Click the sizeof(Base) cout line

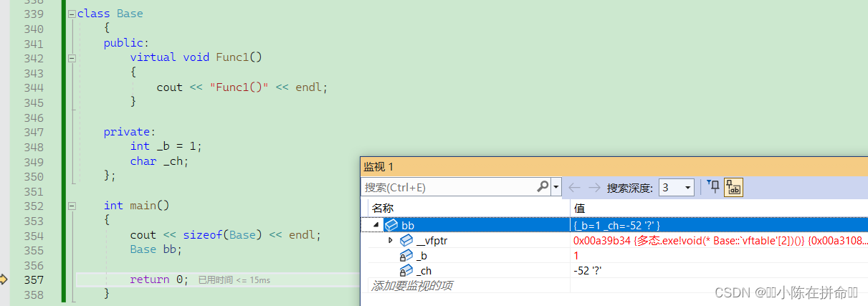[226, 235]
